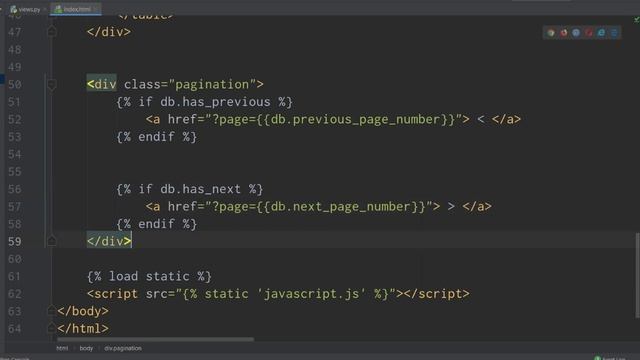Click db.next_page_number in the href
Image resolution: width=640 pixels, height=360 pixels.
point(341,207)
